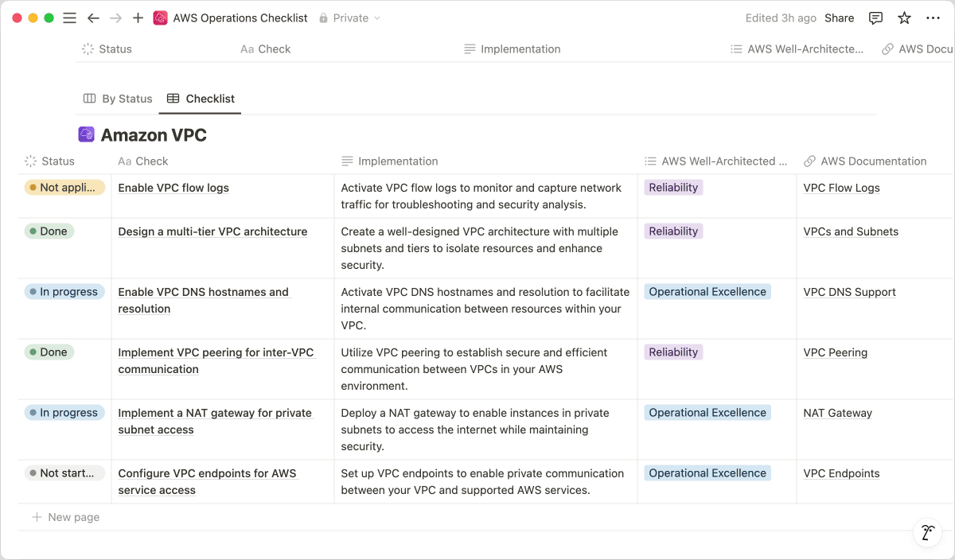The height and width of the screenshot is (560, 955).
Task: Open the sidebar hamburger menu
Action: click(70, 17)
